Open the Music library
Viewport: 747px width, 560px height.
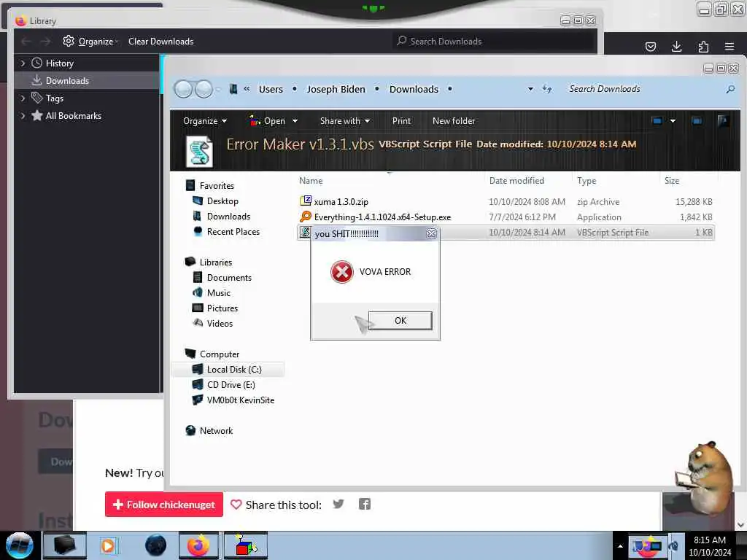point(219,293)
